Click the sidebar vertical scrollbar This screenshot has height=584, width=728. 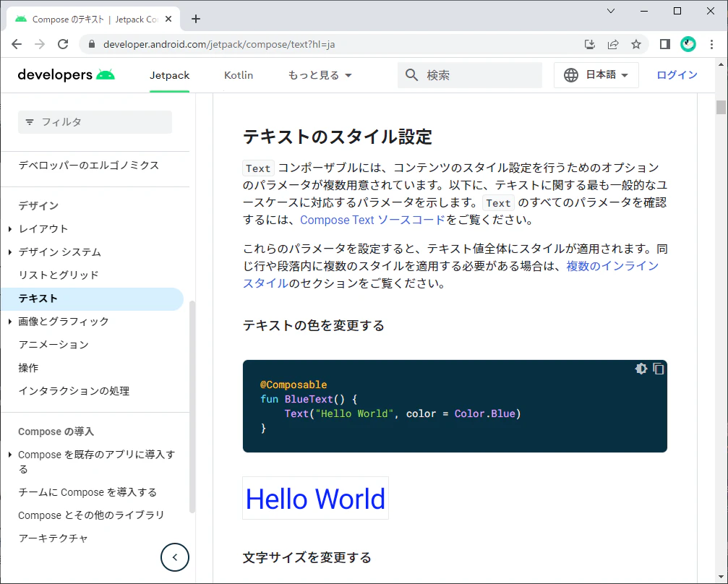pyautogui.click(x=192, y=407)
